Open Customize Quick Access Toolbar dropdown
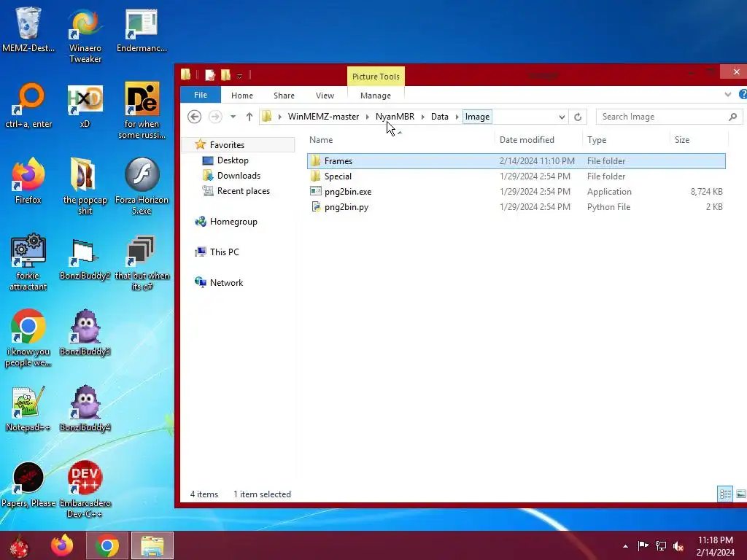 point(239,76)
